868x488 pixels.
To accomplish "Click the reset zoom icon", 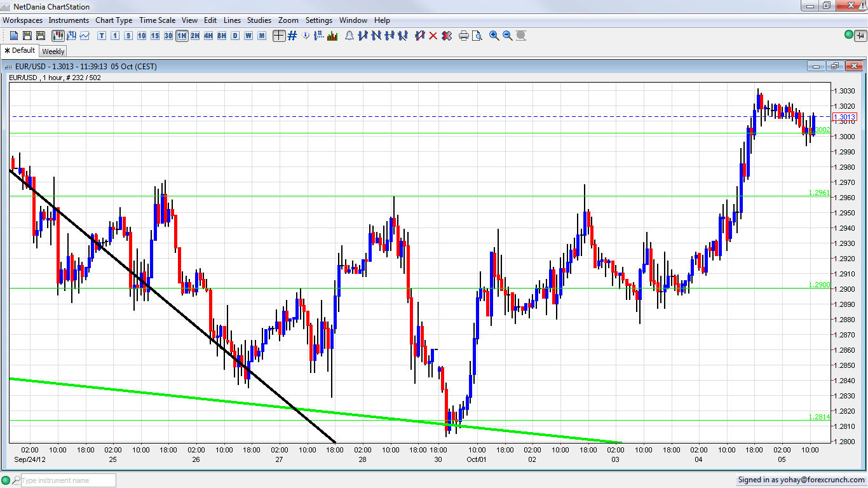I will [521, 36].
